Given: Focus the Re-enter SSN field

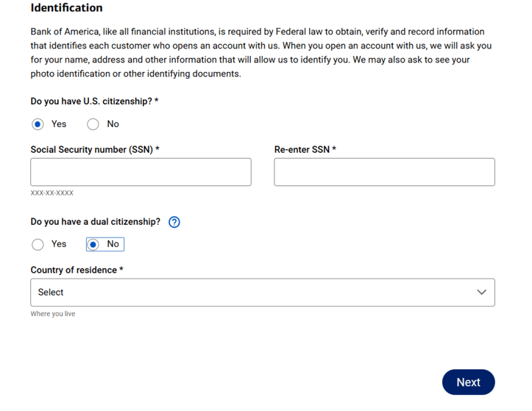Looking at the screenshot, I should tap(384, 172).
